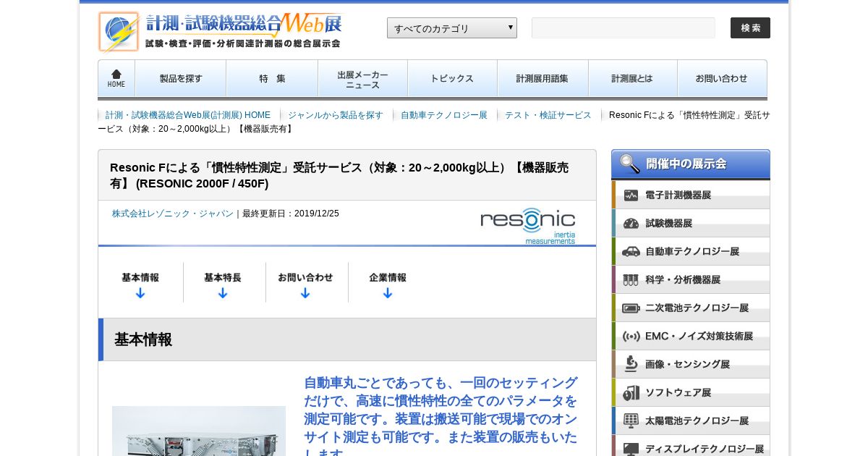Click the EMC・ノイズ対策技術展 signal icon
Screen dimensions: 868x456
(631, 337)
